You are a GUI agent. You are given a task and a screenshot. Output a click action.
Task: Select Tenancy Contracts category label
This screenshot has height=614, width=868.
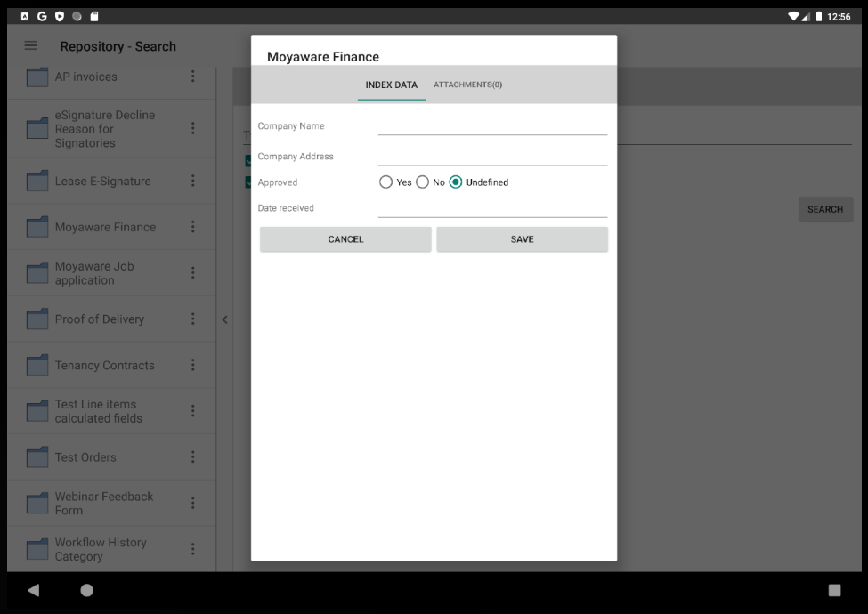point(105,365)
